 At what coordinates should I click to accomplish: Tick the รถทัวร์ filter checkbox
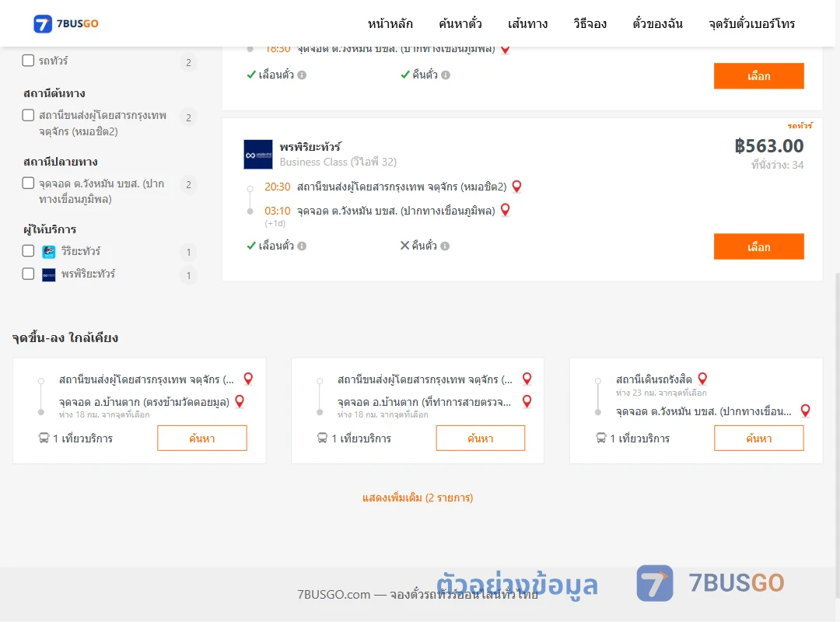29,61
